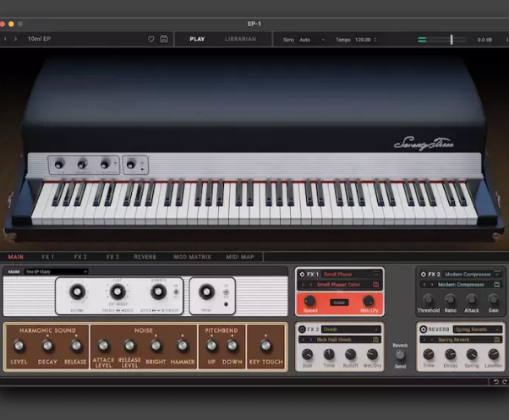Switch to the FX 3 tab
The width and height of the screenshot is (509, 420).
pos(112,257)
